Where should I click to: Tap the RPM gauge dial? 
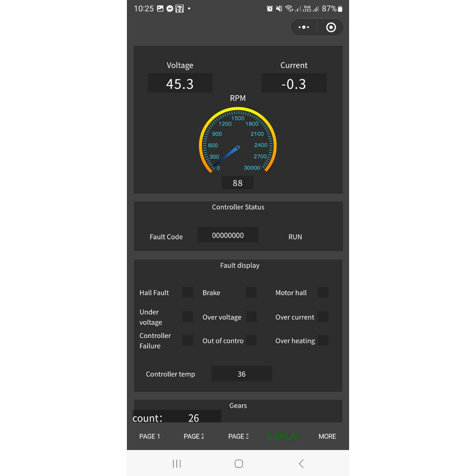click(x=238, y=141)
